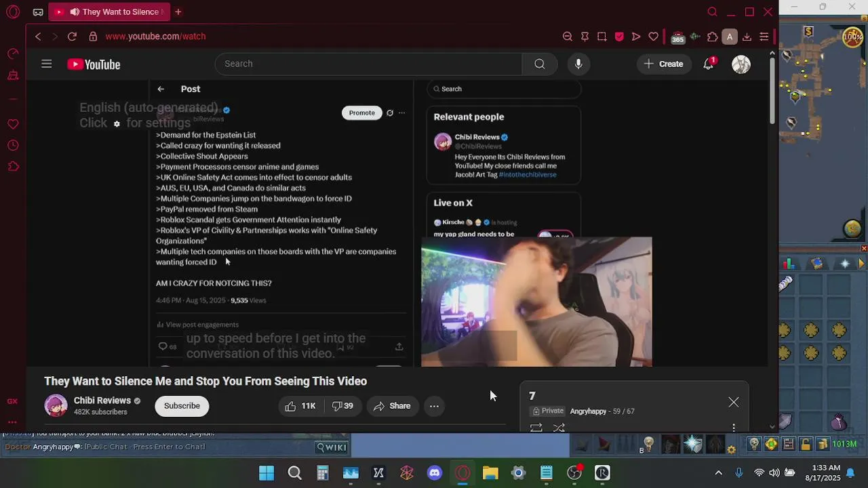Open GX Control speedometer in sidebar

pos(13,54)
